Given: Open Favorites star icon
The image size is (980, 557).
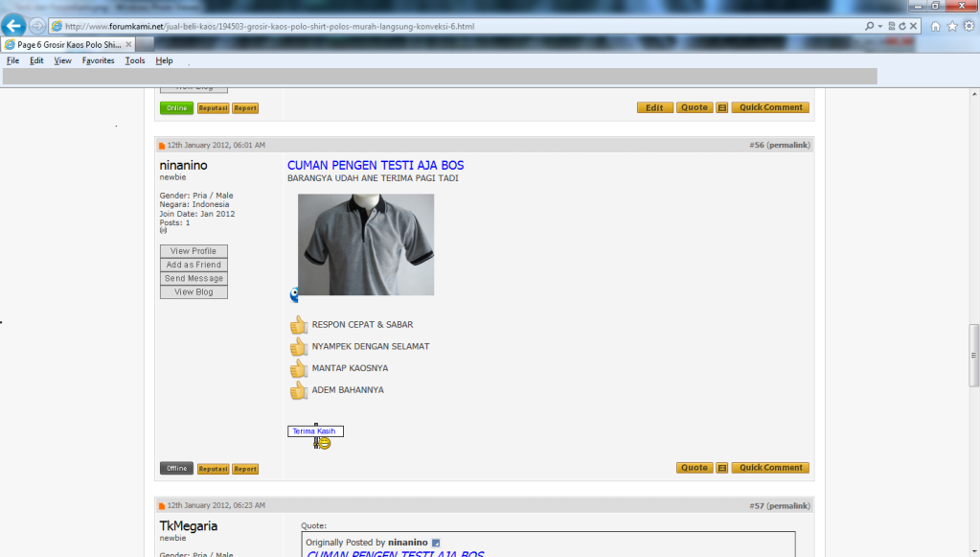Looking at the screenshot, I should (x=952, y=26).
